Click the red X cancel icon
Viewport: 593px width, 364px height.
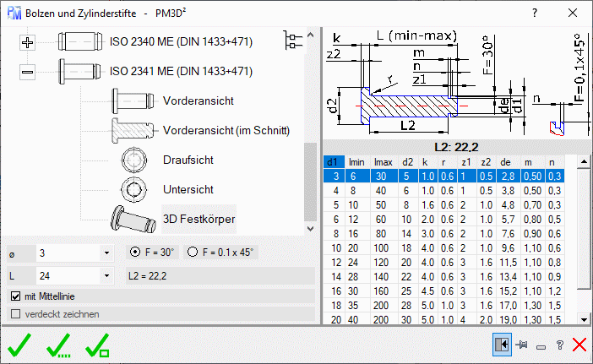point(579,345)
